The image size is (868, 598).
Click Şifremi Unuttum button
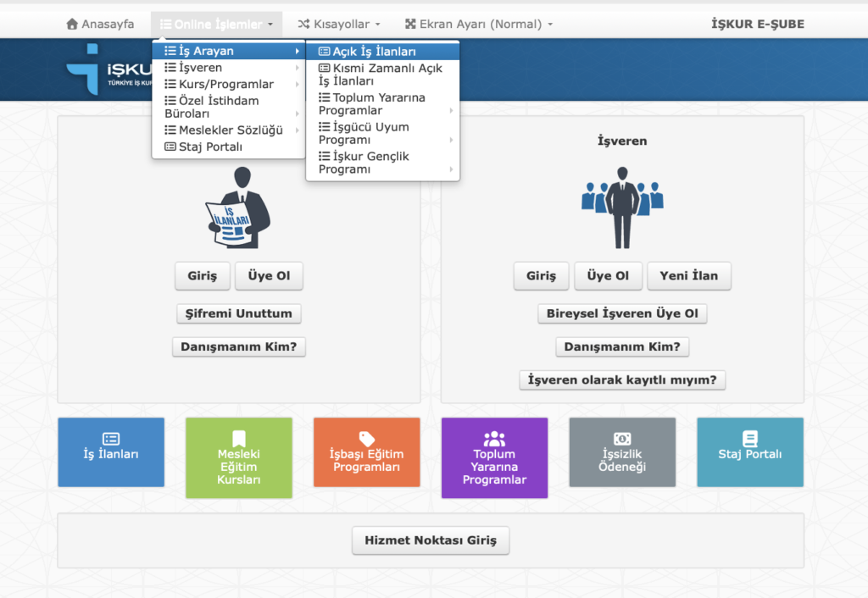239,313
